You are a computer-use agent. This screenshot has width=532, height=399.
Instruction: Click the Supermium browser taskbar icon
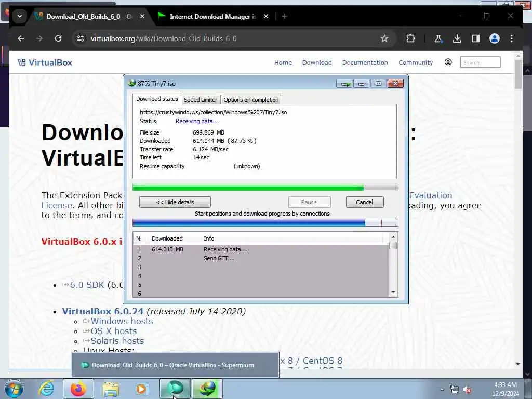click(x=176, y=389)
